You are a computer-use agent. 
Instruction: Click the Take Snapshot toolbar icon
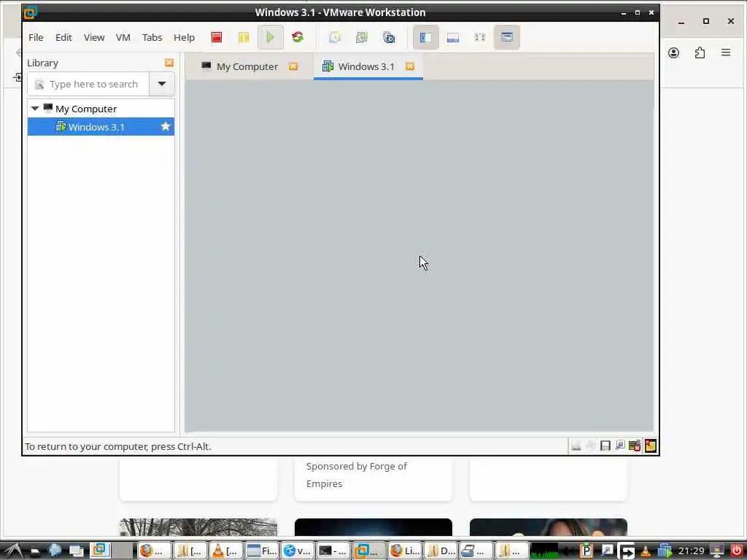coord(335,37)
